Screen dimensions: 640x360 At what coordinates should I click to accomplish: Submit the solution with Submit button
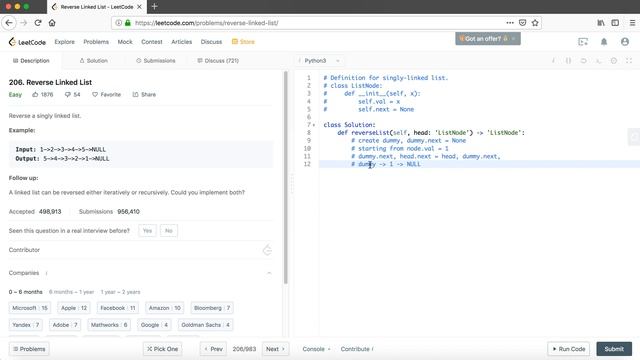(x=614, y=349)
